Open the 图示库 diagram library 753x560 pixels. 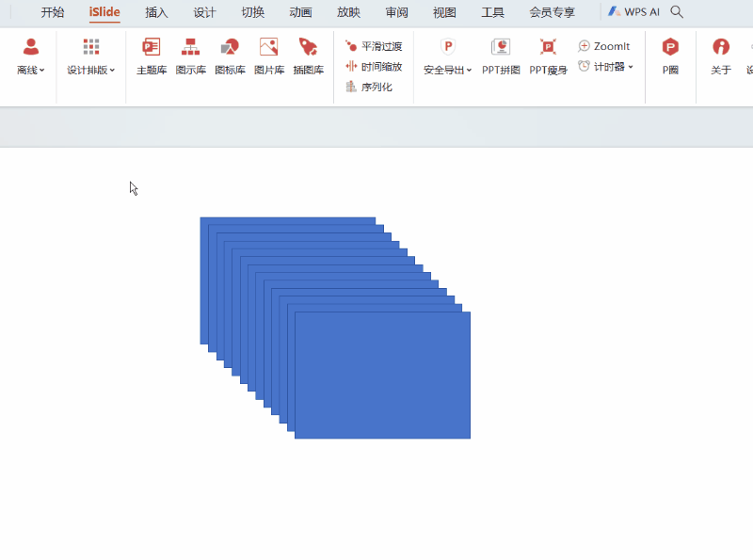tap(191, 56)
